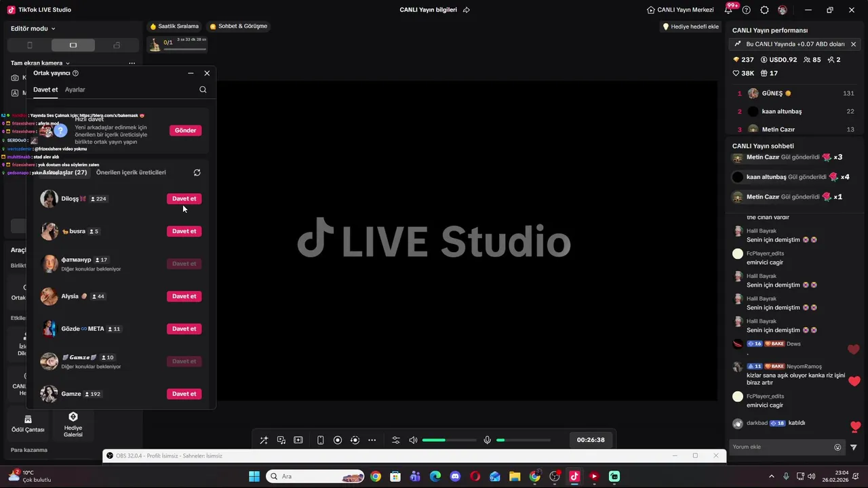Open CANLI Yayın bilgileri share icon
Image resolution: width=868 pixels, height=488 pixels.
466,10
